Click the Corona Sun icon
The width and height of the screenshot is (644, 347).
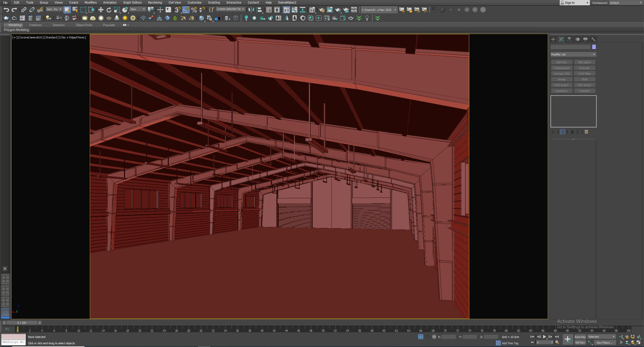pos(125,18)
